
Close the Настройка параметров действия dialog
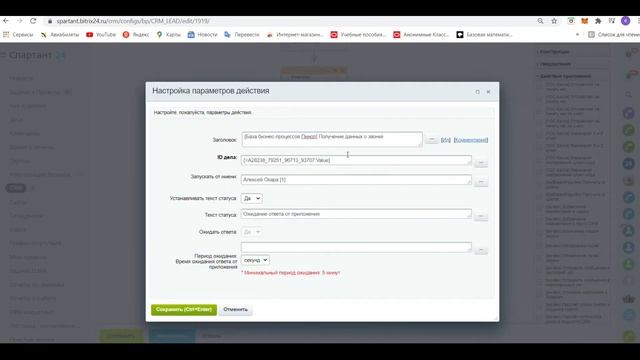click(x=488, y=92)
